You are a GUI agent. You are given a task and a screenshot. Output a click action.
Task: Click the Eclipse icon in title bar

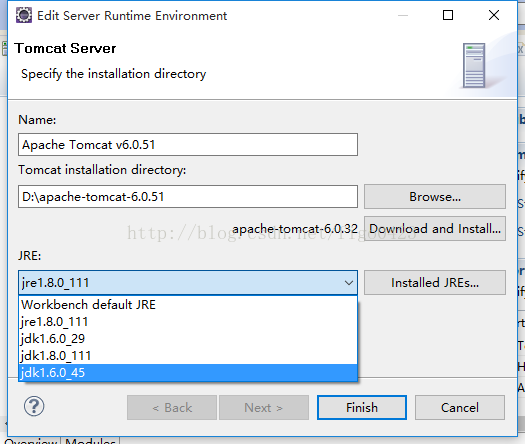click(24, 15)
